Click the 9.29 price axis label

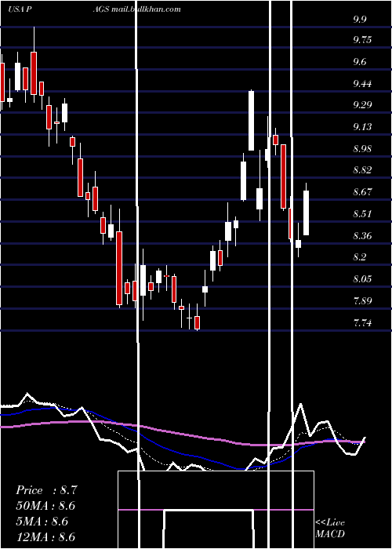pos(362,104)
